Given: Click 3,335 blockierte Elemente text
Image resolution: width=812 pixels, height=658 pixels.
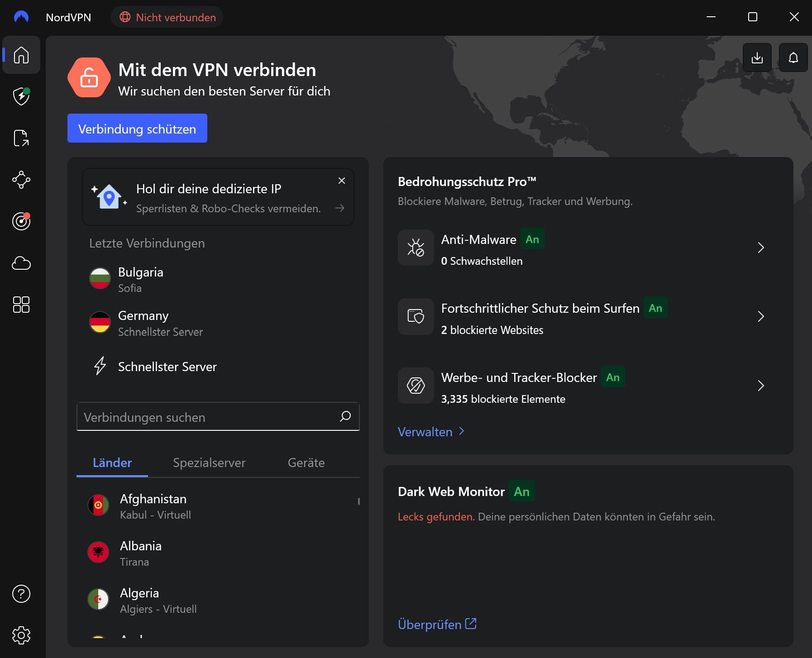Looking at the screenshot, I should click(x=503, y=399).
